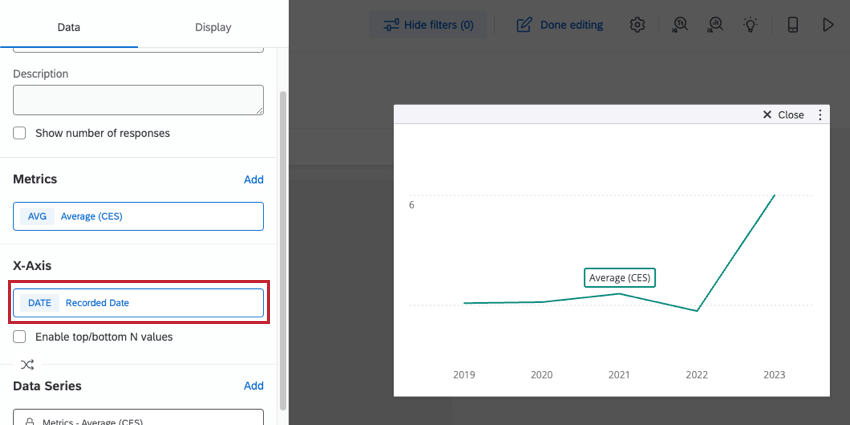
Task: Close the widget preview panel
Action: pyautogui.click(x=783, y=115)
